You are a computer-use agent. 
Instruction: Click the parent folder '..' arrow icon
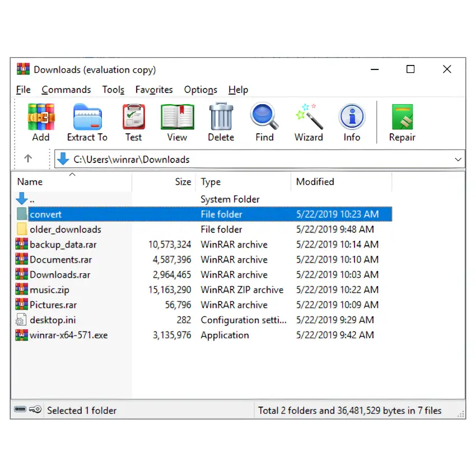tap(22, 199)
